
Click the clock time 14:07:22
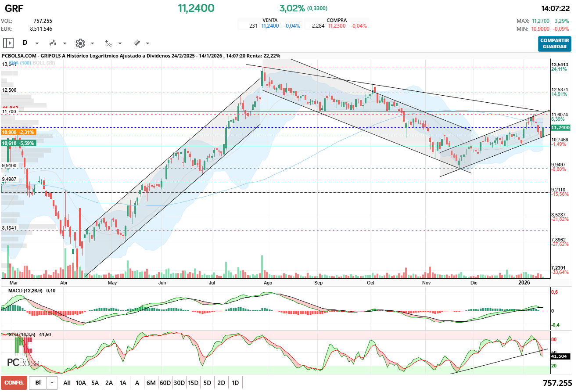(x=555, y=8)
